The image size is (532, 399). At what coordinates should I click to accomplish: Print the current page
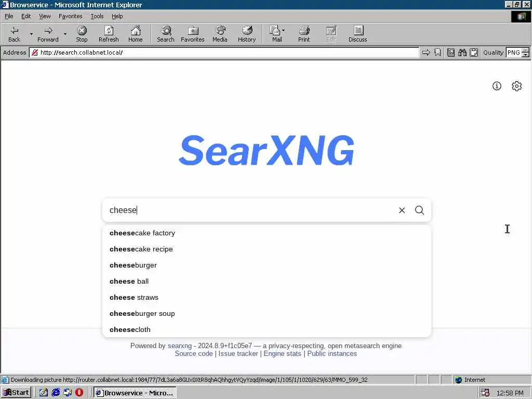pos(304,34)
